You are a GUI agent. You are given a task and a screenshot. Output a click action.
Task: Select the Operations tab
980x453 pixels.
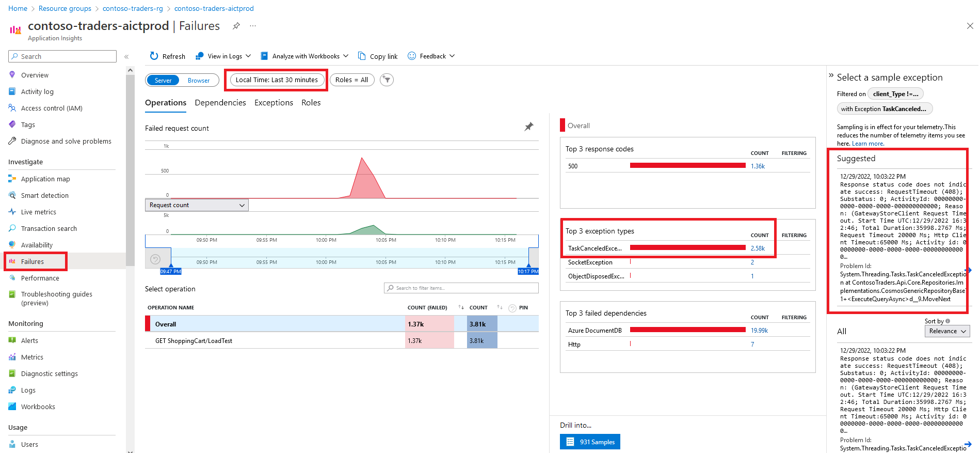(x=166, y=103)
